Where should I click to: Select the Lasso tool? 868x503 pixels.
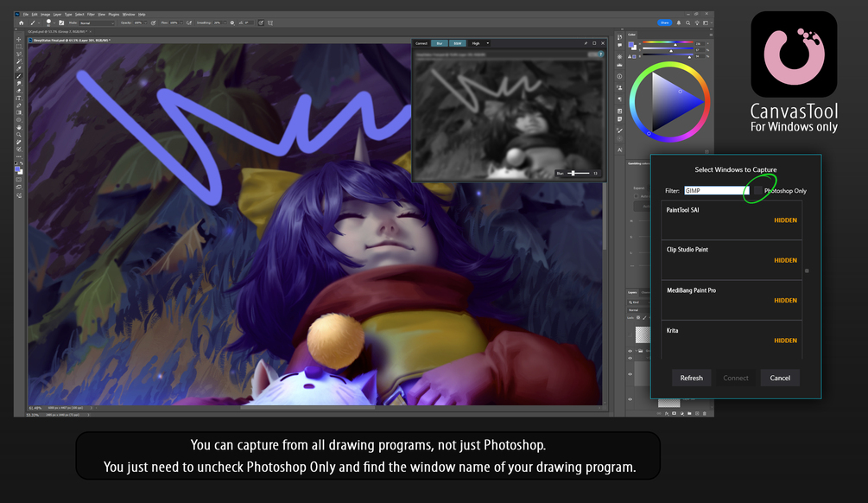(19, 54)
